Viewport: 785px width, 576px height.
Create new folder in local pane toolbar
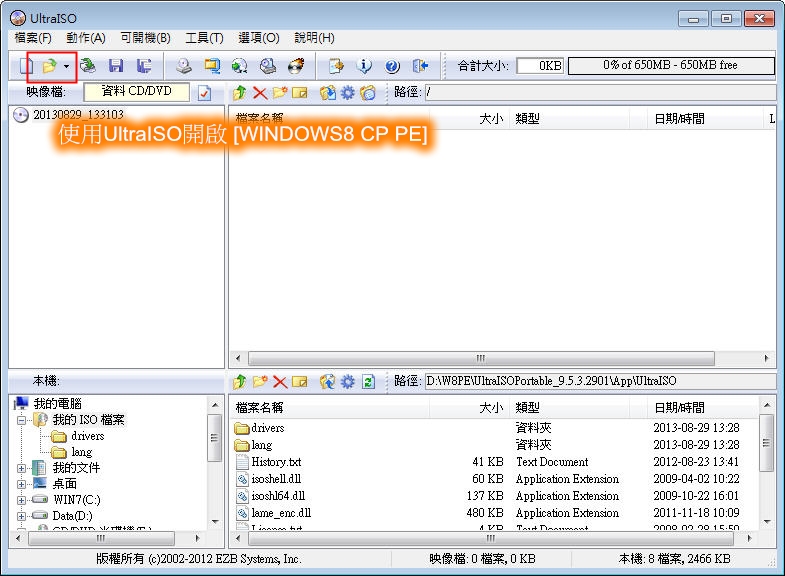(260, 382)
